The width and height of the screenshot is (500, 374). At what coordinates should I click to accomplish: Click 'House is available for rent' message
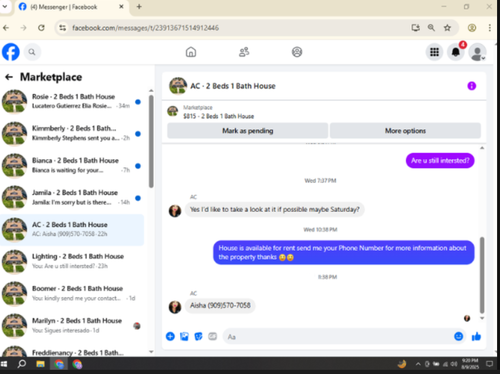click(x=343, y=252)
